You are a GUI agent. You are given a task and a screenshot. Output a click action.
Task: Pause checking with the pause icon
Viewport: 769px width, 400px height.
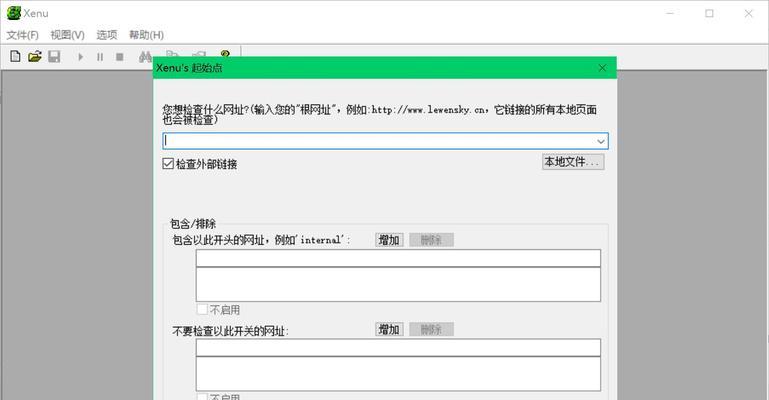100,57
